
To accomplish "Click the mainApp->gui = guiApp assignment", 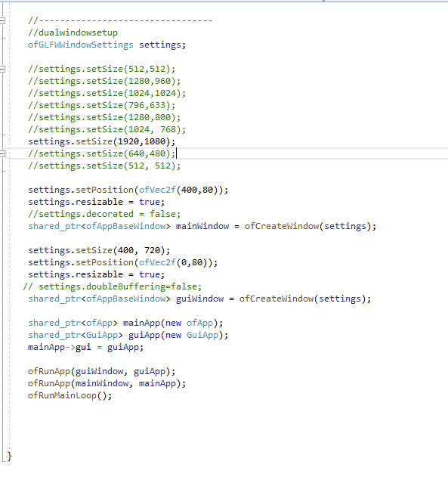I will coord(86,347).
